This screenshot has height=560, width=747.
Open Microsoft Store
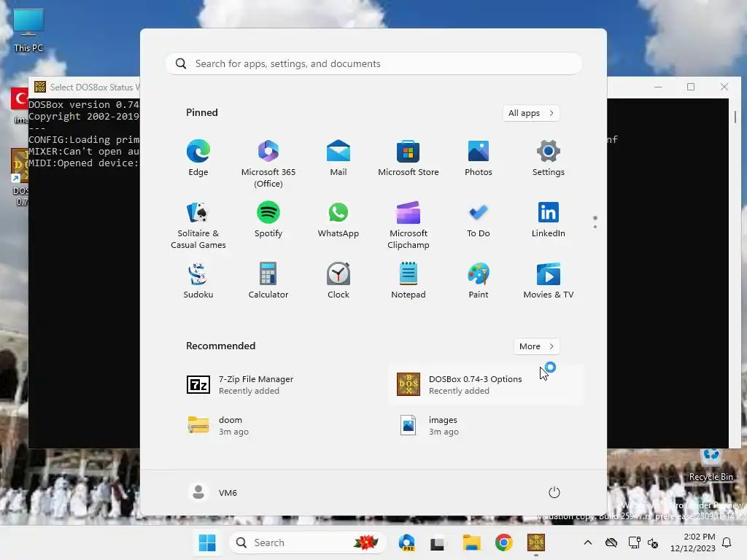click(x=409, y=158)
